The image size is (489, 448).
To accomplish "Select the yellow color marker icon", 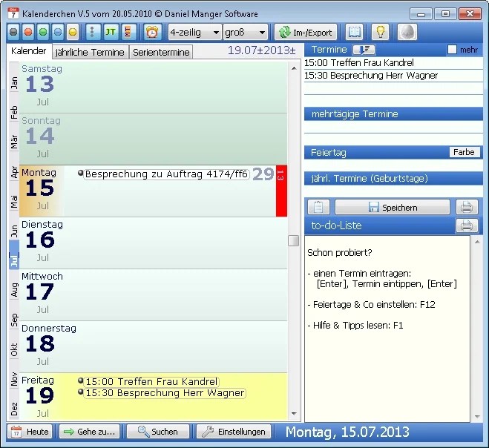I will click(73, 32).
